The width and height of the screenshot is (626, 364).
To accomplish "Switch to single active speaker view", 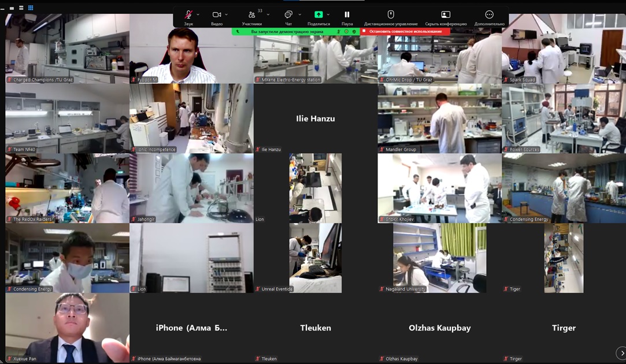I will 12,8.
